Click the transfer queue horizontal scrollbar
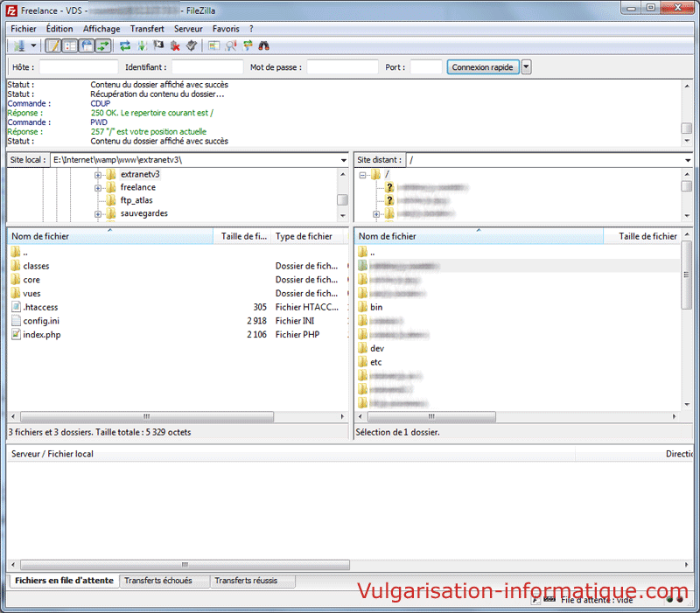The height and width of the screenshot is (613, 700). (x=185, y=565)
